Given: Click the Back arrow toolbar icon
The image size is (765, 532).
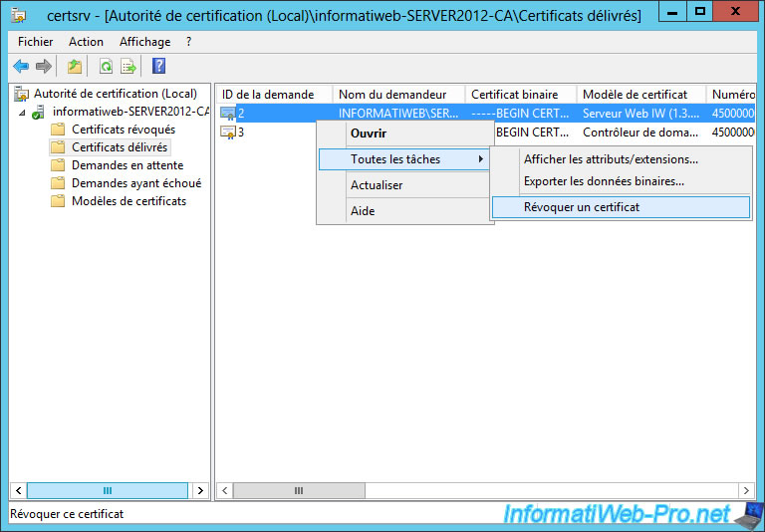Looking at the screenshot, I should [21, 67].
